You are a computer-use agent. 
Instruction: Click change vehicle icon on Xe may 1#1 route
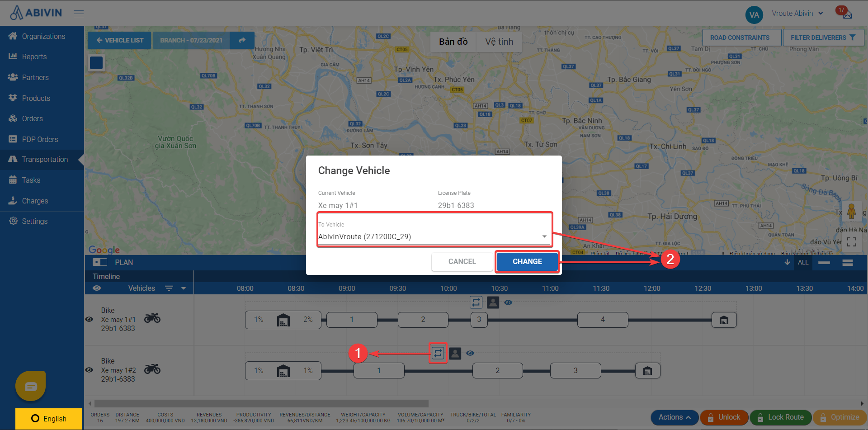[x=476, y=302]
